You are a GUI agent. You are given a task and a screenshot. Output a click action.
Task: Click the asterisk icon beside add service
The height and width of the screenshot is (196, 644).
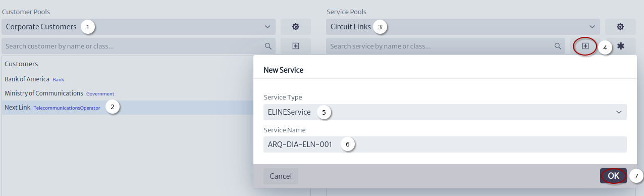[x=621, y=46]
